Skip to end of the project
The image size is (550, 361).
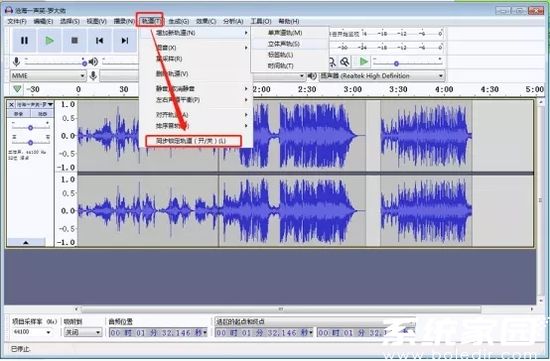tap(125, 41)
